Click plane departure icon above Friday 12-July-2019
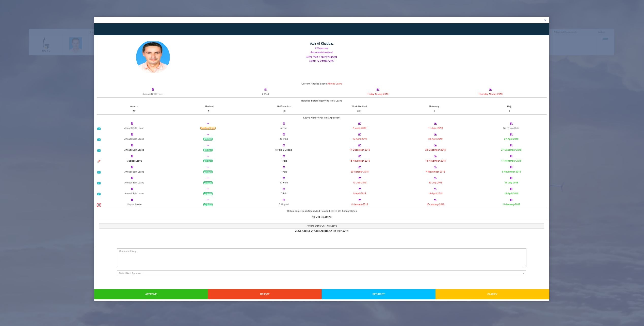Image resolution: width=644 pixels, height=326 pixels. point(378,90)
